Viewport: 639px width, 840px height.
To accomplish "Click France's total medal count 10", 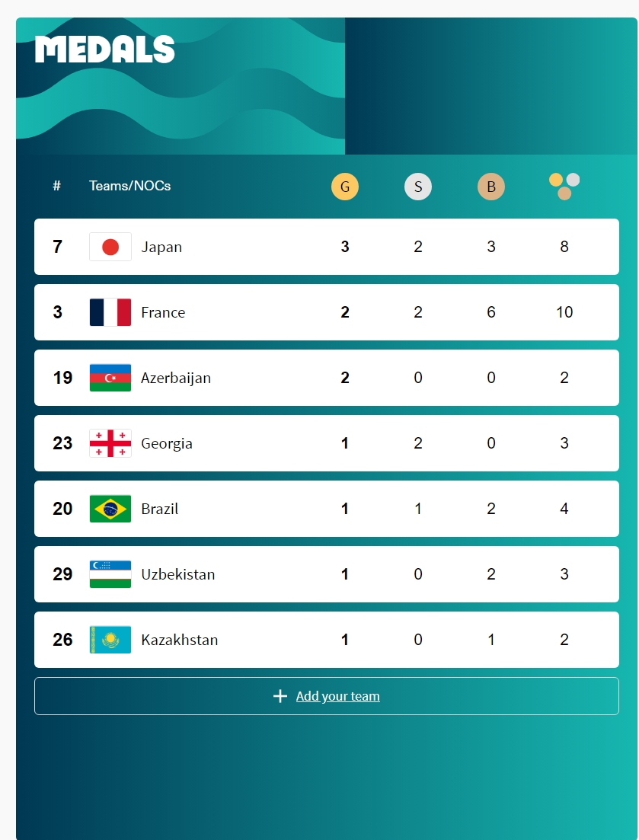I will 564,312.
